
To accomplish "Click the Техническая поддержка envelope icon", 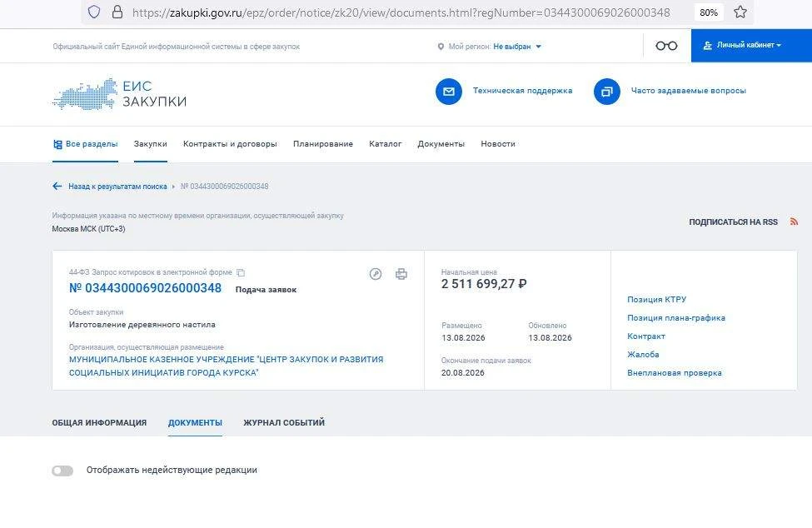I will (x=448, y=92).
